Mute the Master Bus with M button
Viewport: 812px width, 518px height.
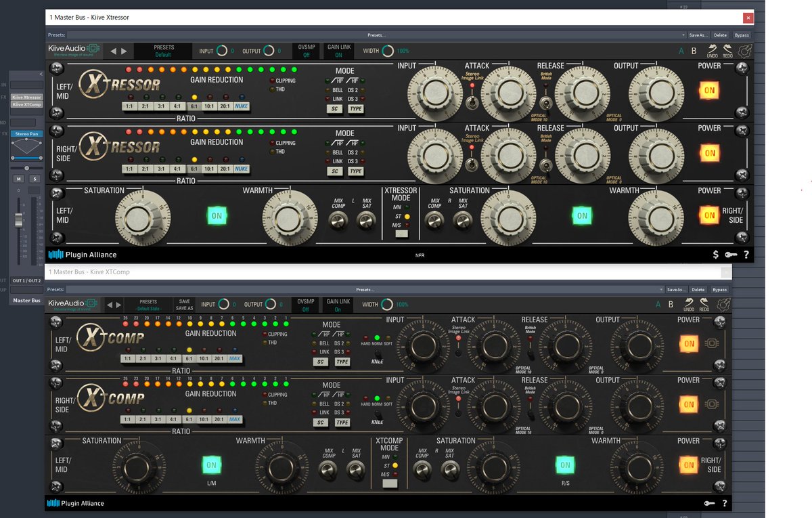point(19,179)
